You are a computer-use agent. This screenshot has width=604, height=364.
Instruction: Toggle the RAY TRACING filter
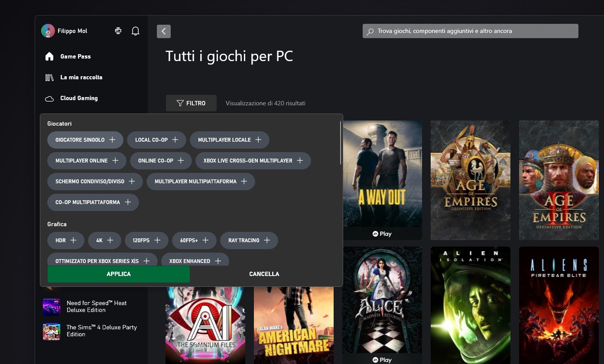249,240
